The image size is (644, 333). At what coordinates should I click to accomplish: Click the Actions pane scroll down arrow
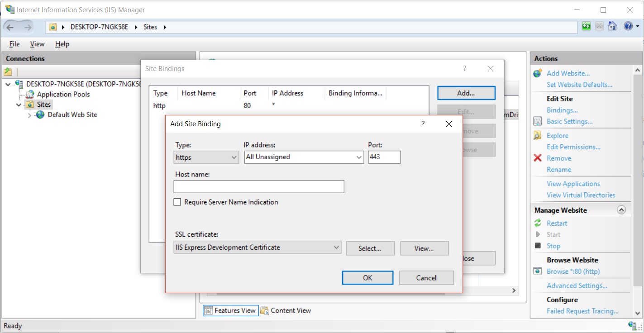pos(638,313)
